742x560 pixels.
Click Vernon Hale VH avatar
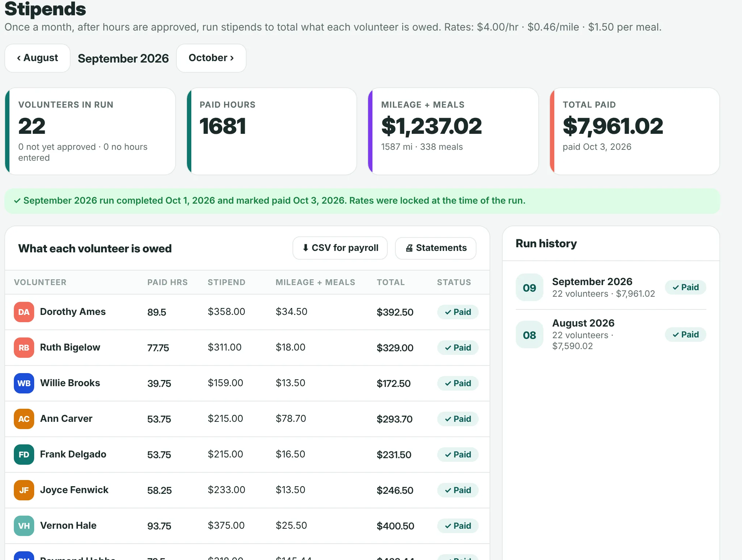pos(24,526)
